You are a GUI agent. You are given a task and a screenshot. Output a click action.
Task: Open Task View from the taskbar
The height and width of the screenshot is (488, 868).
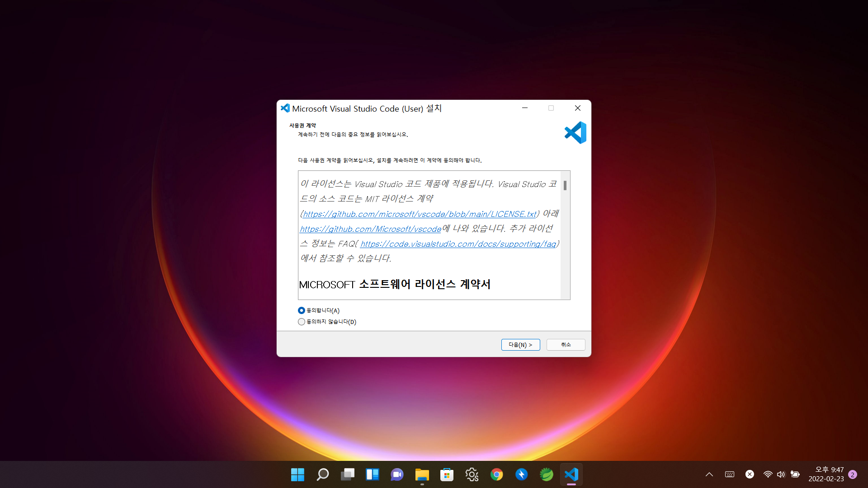pyautogui.click(x=347, y=474)
